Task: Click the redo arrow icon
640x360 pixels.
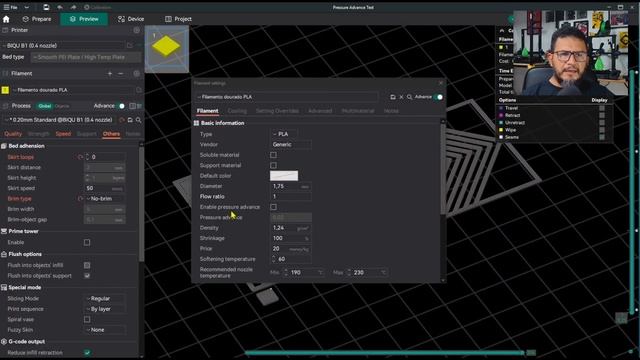Action: pyautogui.click(x=73, y=7)
